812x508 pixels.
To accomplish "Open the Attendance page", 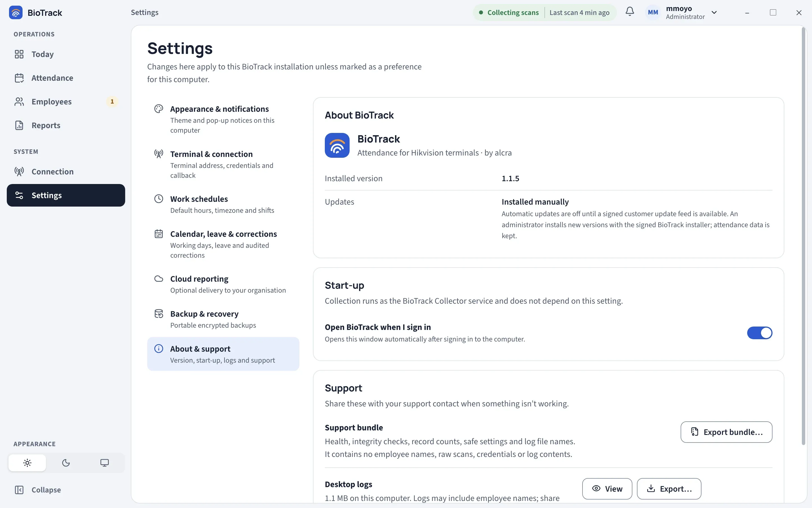I will (66, 78).
